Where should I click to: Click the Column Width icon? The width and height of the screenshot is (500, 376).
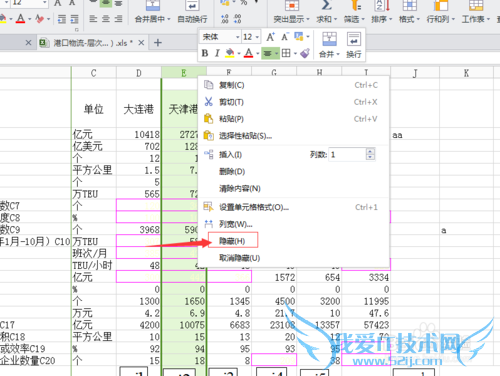209,224
